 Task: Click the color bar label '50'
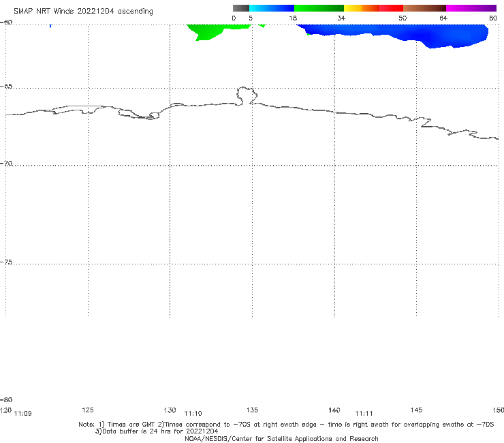pos(403,18)
